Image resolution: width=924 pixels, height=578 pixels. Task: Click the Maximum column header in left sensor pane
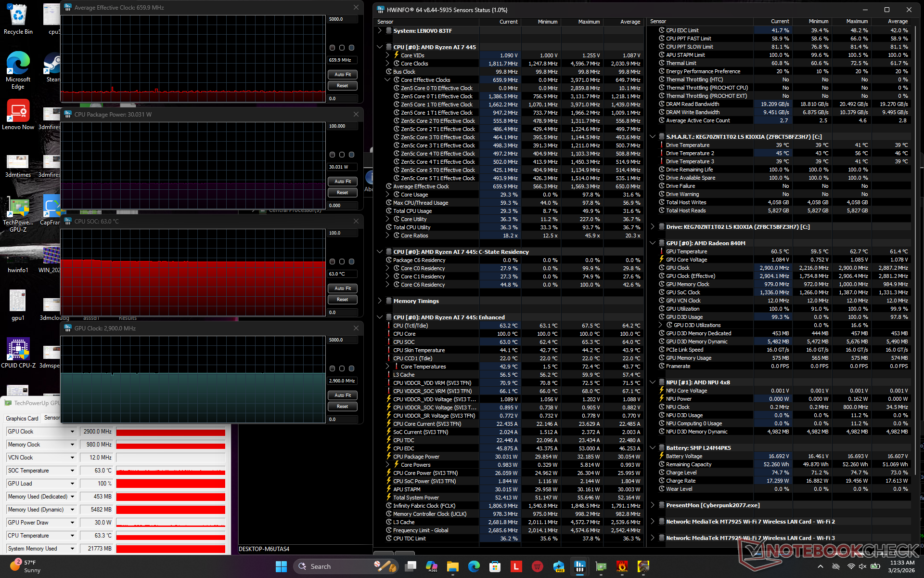(x=589, y=22)
